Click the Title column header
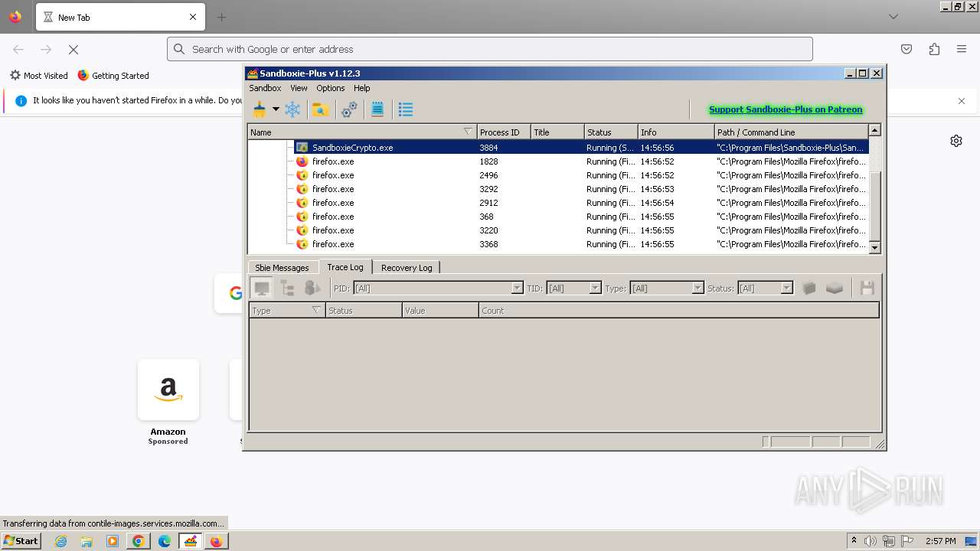Screen dimensions: 980x551 coord(557,132)
